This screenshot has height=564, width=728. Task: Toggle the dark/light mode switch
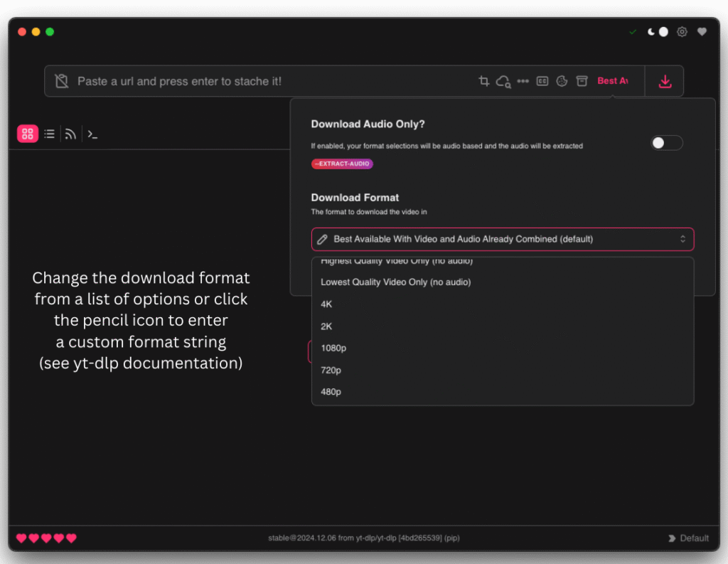pyautogui.click(x=658, y=32)
